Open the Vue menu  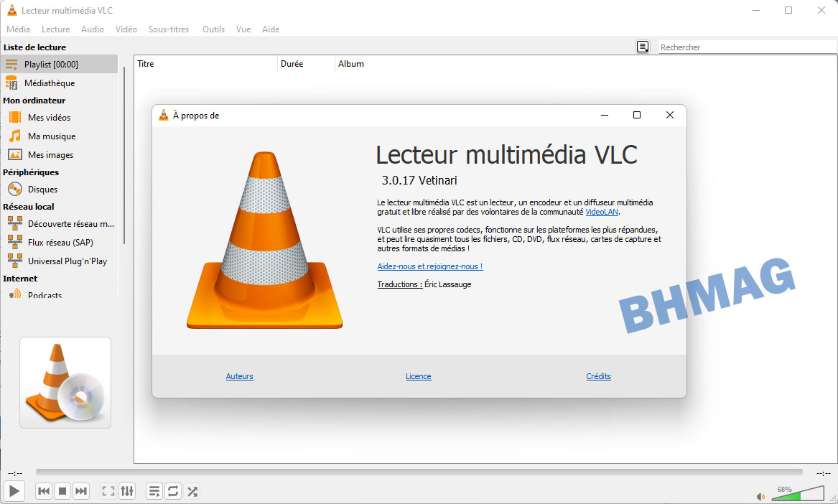[243, 29]
